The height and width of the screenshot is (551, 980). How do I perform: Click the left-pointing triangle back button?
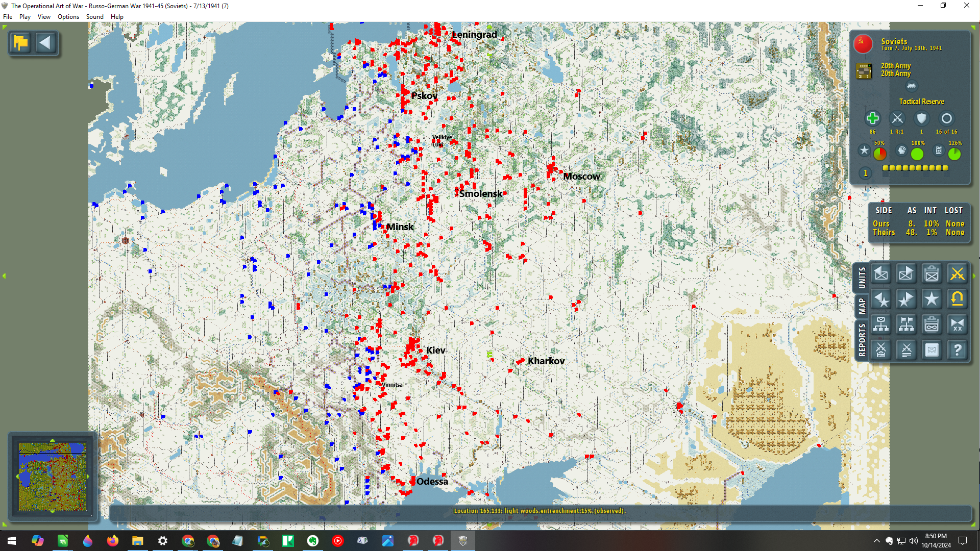coord(45,43)
